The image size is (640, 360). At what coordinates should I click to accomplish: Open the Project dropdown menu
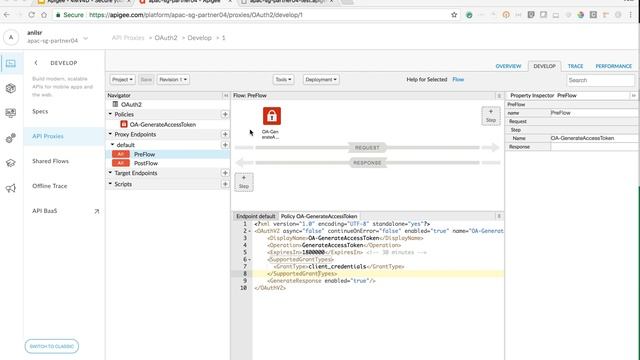tap(122, 80)
